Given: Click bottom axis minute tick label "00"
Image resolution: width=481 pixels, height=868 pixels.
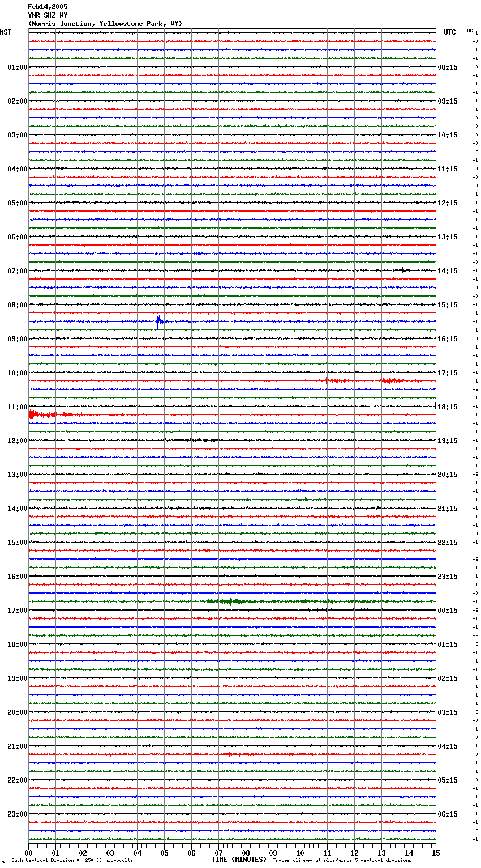Looking at the screenshot, I should [28, 853].
